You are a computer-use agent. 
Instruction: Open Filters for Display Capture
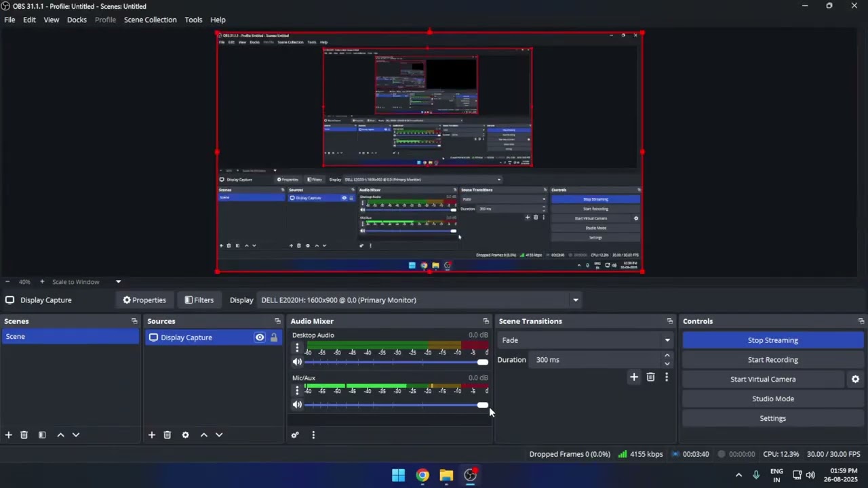pos(199,300)
